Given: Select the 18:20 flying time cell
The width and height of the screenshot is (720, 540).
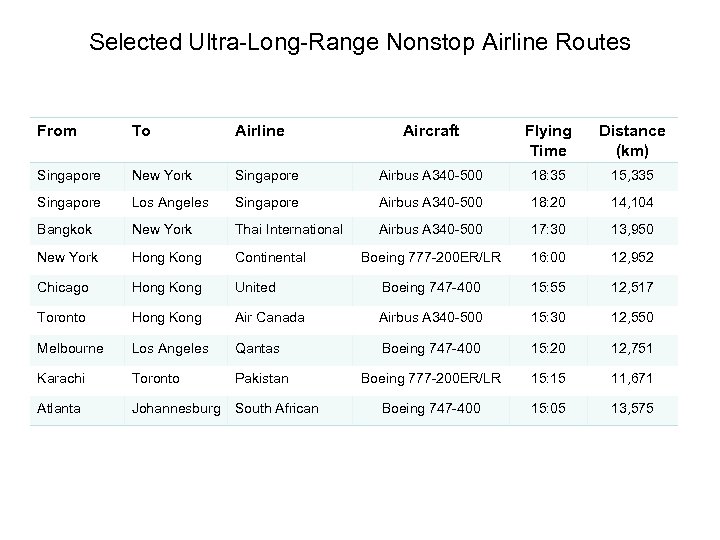Looking at the screenshot, I should (548, 201).
